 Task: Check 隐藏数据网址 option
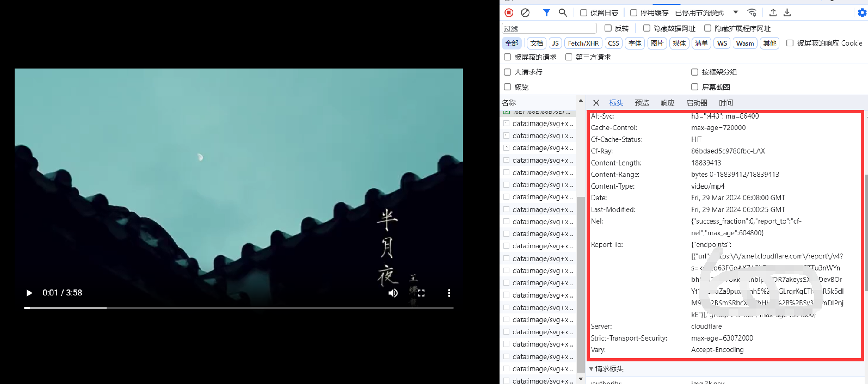point(647,28)
